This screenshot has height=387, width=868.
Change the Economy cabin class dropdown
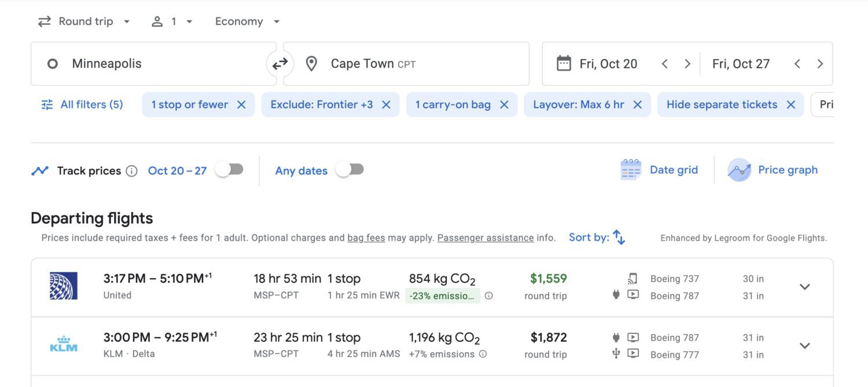coord(247,21)
